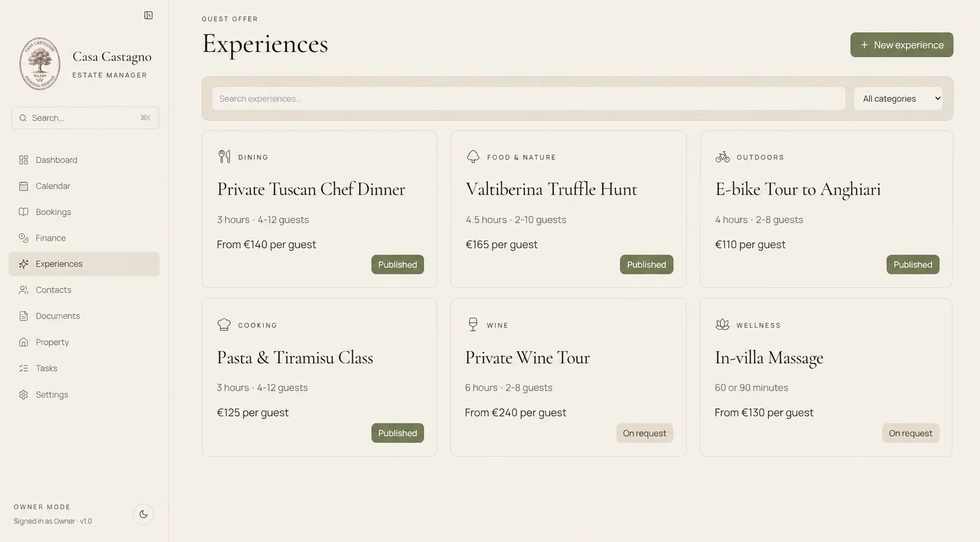Image resolution: width=980 pixels, height=542 pixels.
Task: Click the Property house icon
Action: [23, 342]
